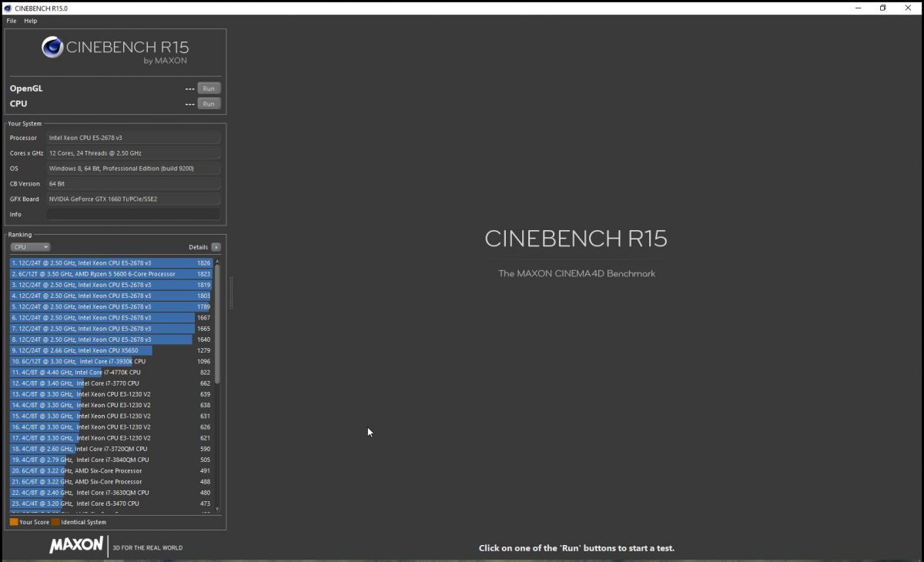Select ranking row 18 Intel Core i7-3720QM
924x562 pixels.
pos(111,449)
